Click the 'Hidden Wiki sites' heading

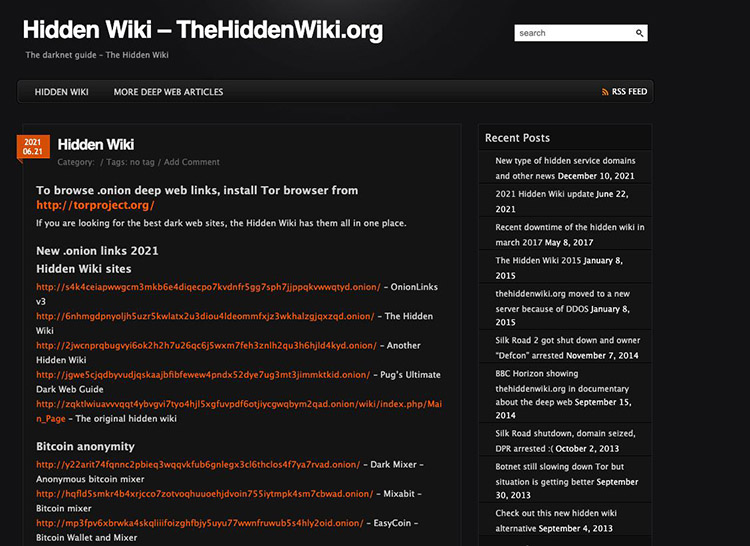(x=84, y=269)
